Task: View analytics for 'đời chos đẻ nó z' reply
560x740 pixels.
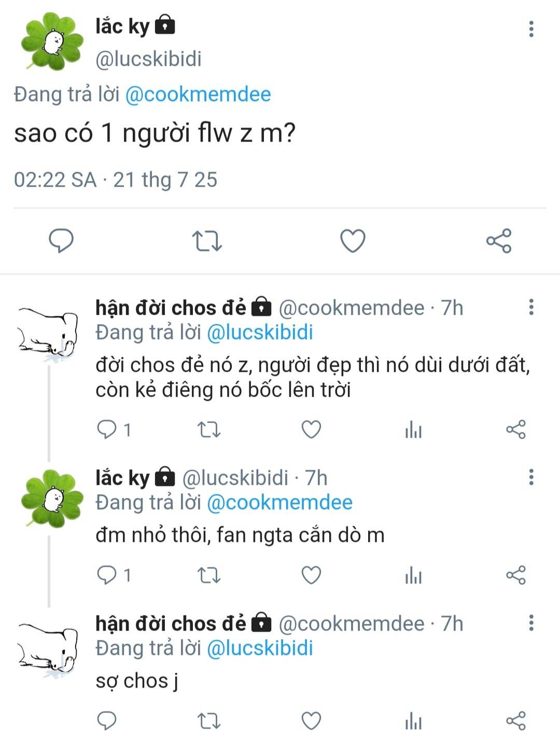Action: tap(413, 430)
